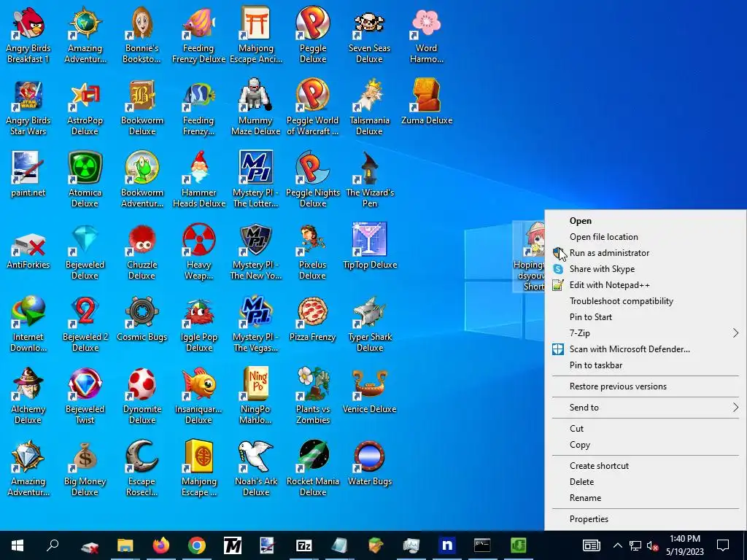Select the Internet Download Manager desktop shortcut

(28, 312)
